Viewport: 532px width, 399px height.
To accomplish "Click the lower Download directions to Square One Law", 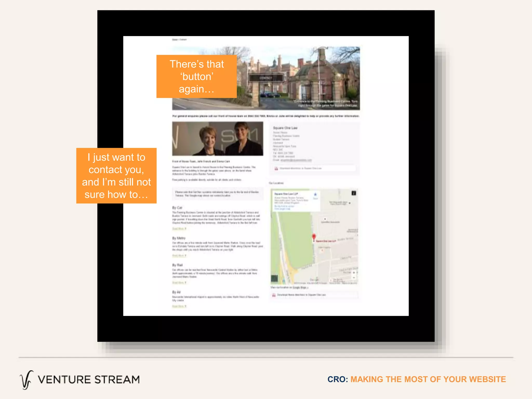I will click(x=301, y=295).
